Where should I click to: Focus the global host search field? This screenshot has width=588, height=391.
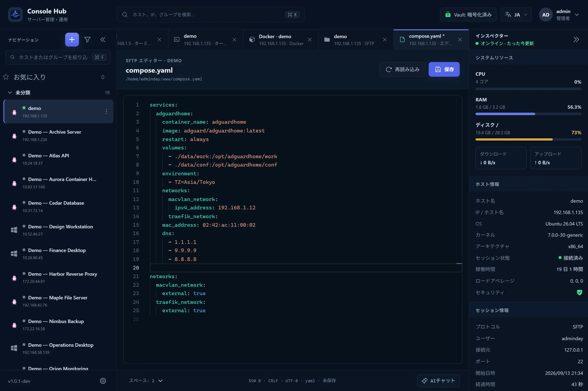click(x=210, y=14)
